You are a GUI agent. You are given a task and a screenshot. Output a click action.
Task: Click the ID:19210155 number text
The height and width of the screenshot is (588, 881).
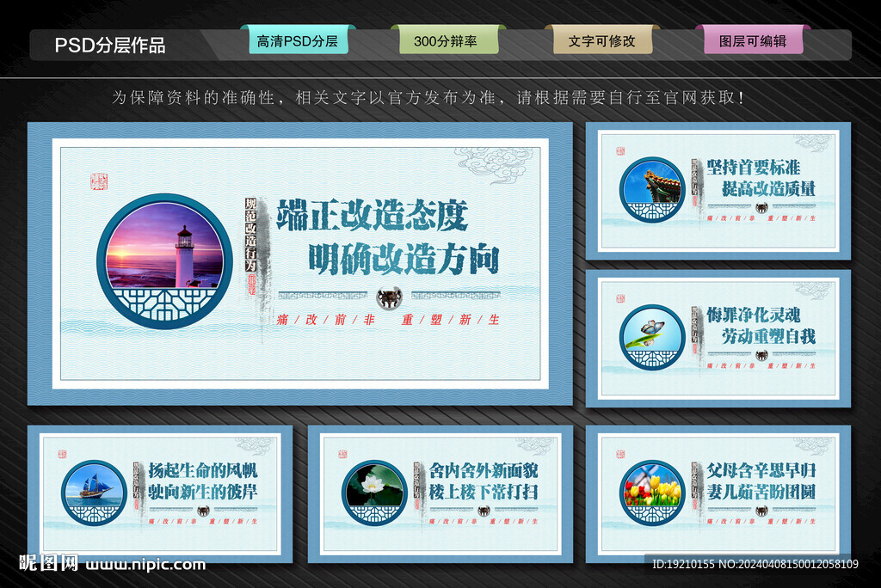683,565
